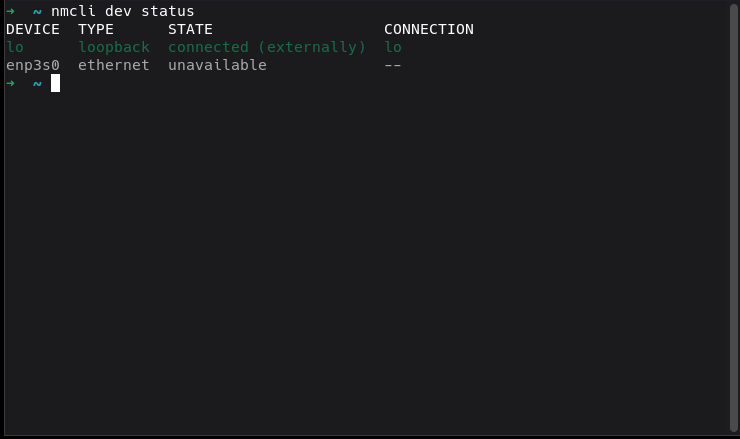Click the vertical scrollbar at right edge
The image size is (740, 439).
point(733,217)
